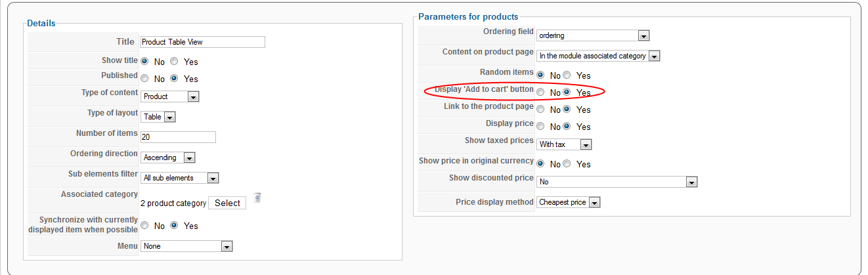Expand the Ordering direction dropdown
868x275 pixels.
coord(168,158)
